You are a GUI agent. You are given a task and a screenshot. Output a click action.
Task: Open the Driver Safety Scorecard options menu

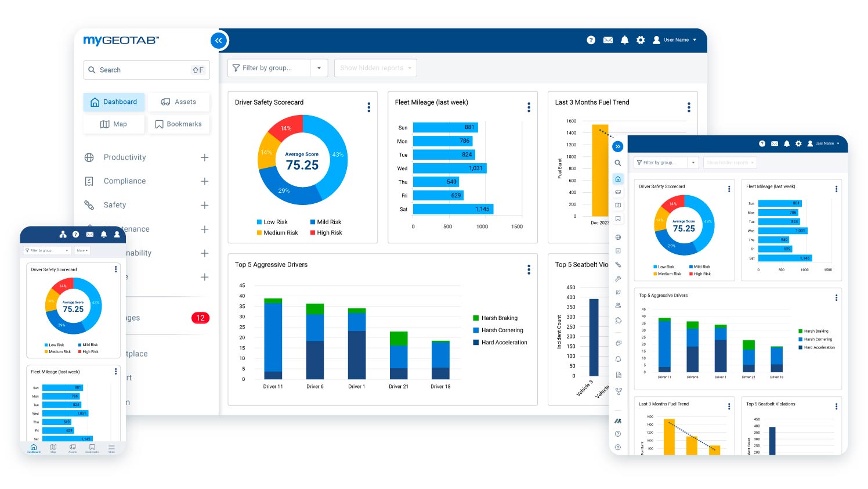pos(368,107)
